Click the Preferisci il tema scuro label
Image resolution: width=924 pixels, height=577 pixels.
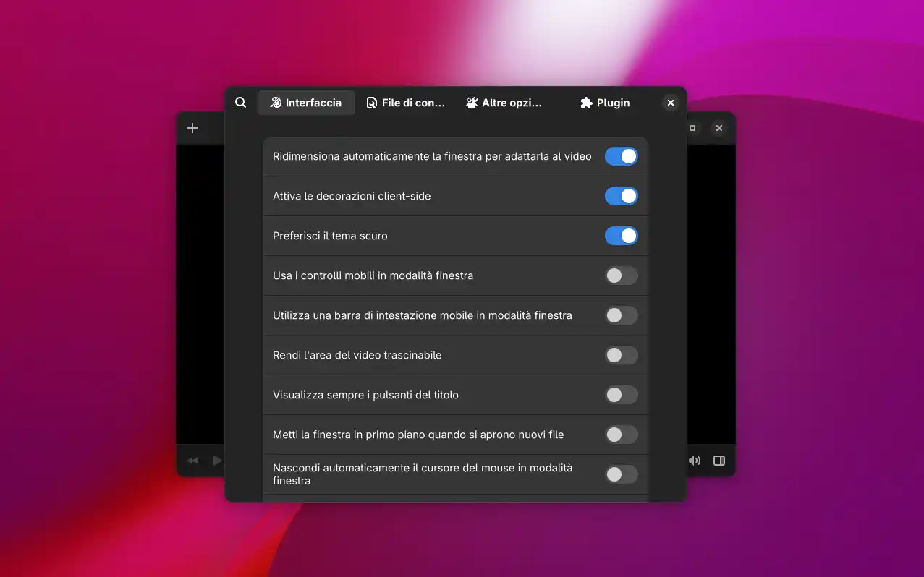coord(330,236)
